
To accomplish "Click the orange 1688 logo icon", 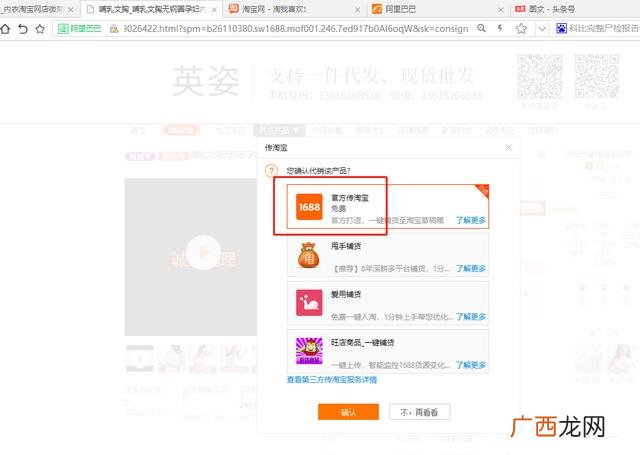I will pyautogui.click(x=309, y=207).
